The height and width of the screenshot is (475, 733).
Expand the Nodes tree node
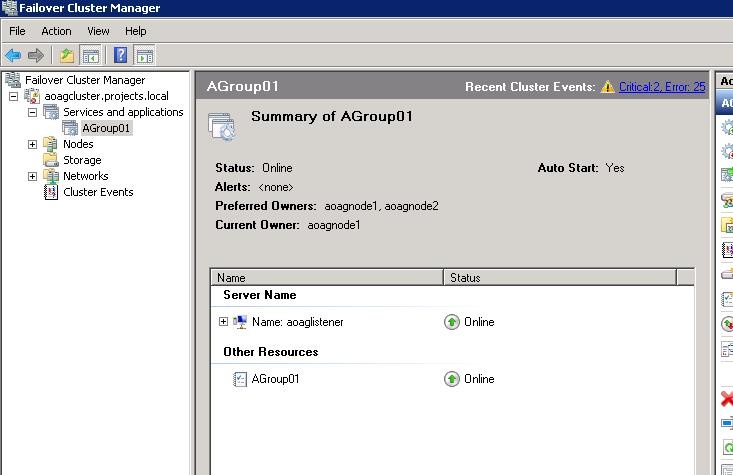click(x=32, y=144)
